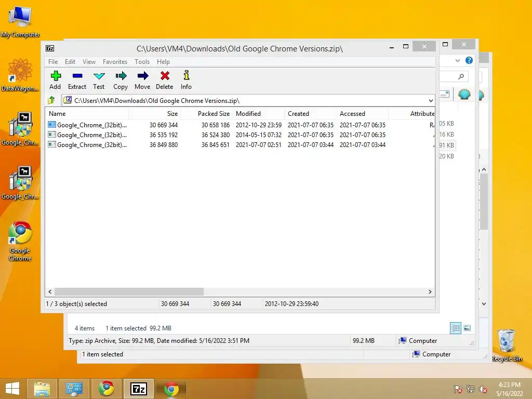This screenshot has width=532, height=399.
Task: Switch Explorer to details view icon
Action: [456, 328]
